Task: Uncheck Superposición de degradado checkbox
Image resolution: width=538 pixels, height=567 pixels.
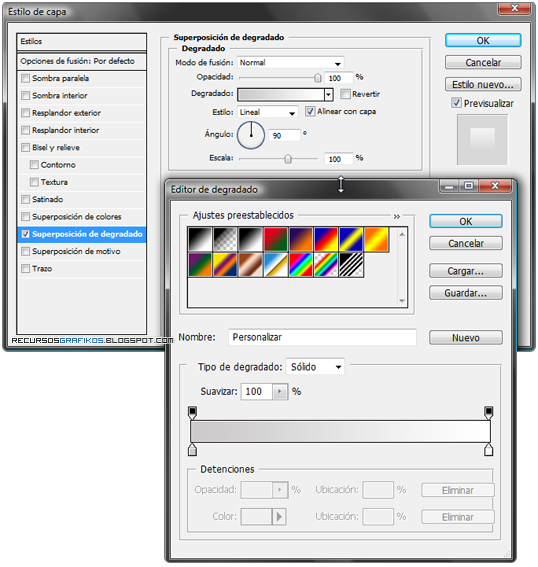Action: 25,234
